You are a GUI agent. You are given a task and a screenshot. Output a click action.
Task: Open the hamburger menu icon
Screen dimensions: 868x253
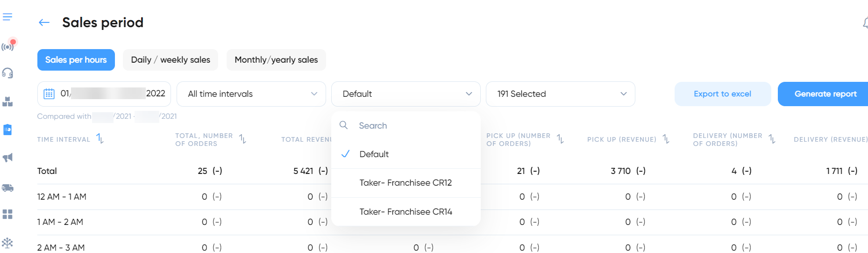point(7,17)
